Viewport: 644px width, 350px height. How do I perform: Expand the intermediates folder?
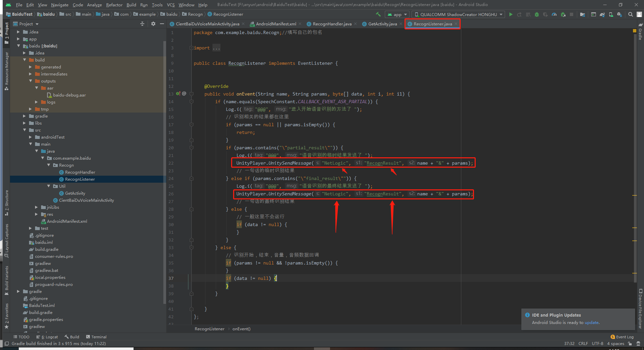coord(31,74)
